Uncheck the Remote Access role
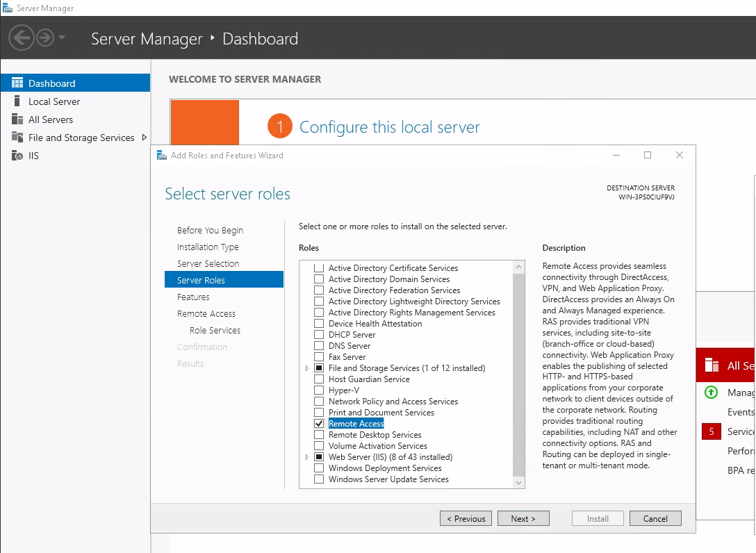 coord(319,423)
